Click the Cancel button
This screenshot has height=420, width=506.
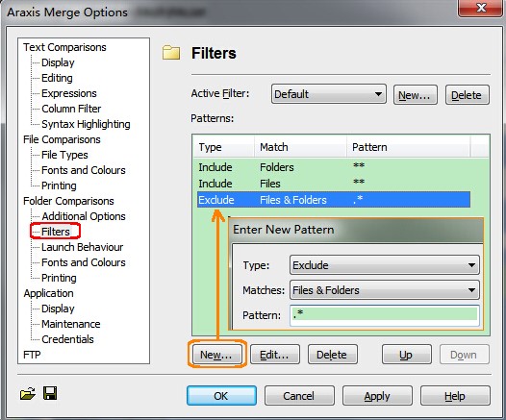pos(299,396)
